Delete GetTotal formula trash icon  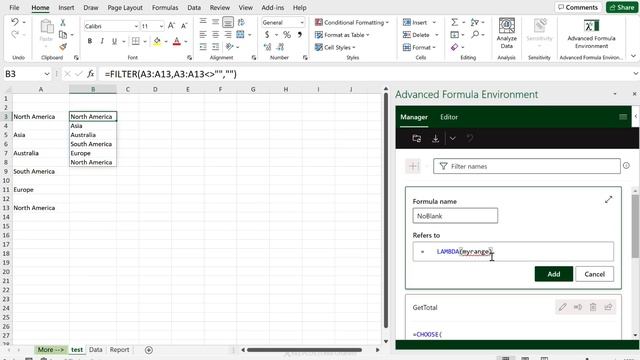coord(593,307)
